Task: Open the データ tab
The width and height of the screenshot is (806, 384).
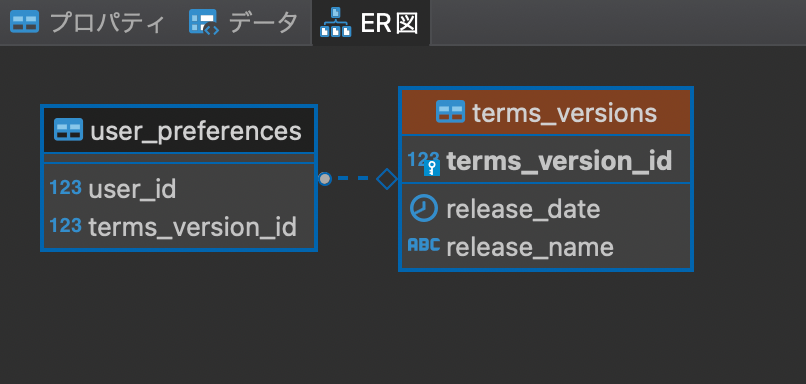Action: click(244, 23)
